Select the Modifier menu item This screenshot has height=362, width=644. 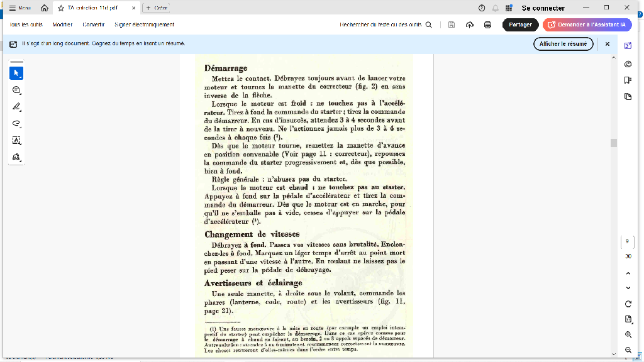point(62,24)
